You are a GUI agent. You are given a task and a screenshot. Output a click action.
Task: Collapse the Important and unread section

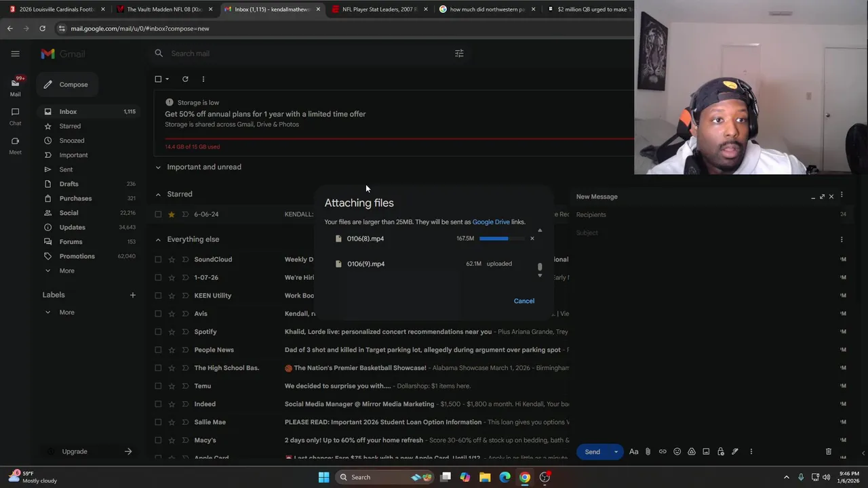tap(158, 167)
